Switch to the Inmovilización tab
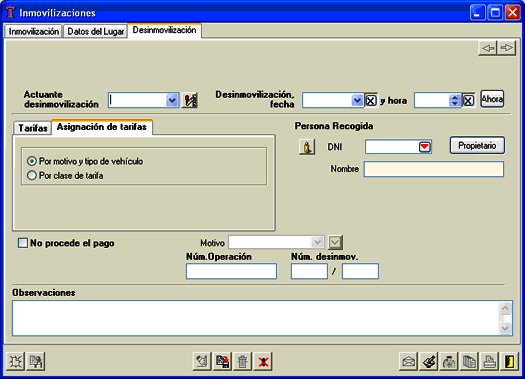 click(x=33, y=31)
